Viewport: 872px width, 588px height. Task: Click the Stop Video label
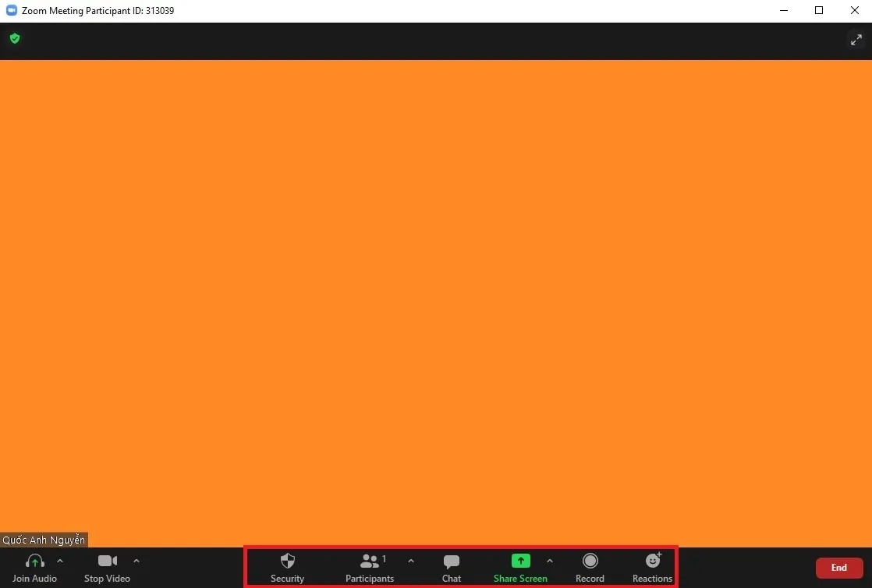[x=107, y=579]
